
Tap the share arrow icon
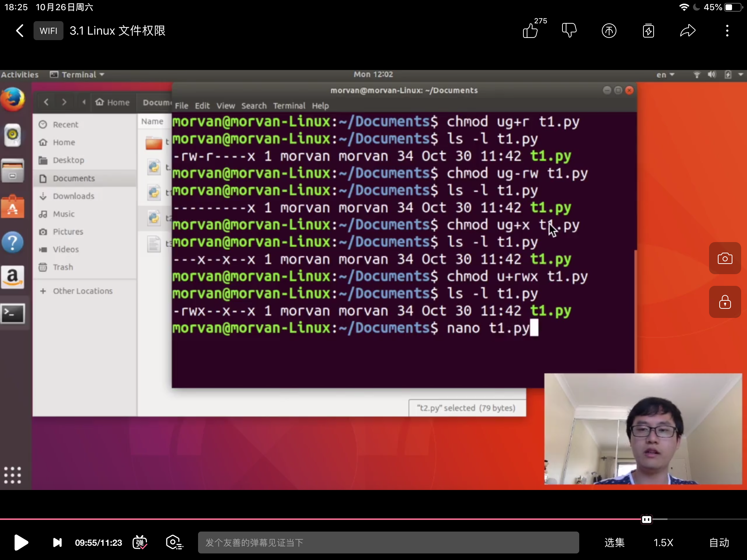pos(688,31)
